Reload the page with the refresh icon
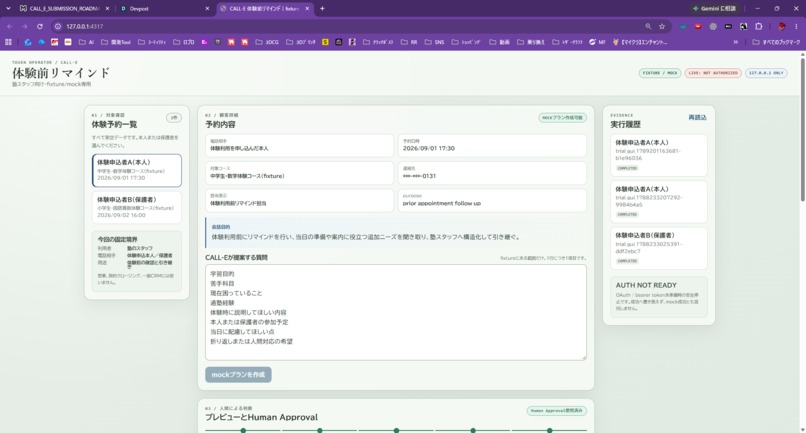Image resolution: width=806 pixels, height=433 pixels. pyautogui.click(x=40, y=26)
